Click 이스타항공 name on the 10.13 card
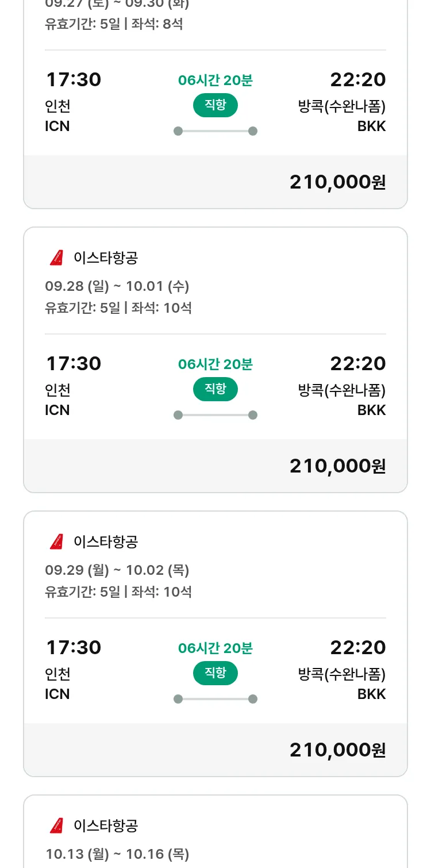 (x=106, y=826)
